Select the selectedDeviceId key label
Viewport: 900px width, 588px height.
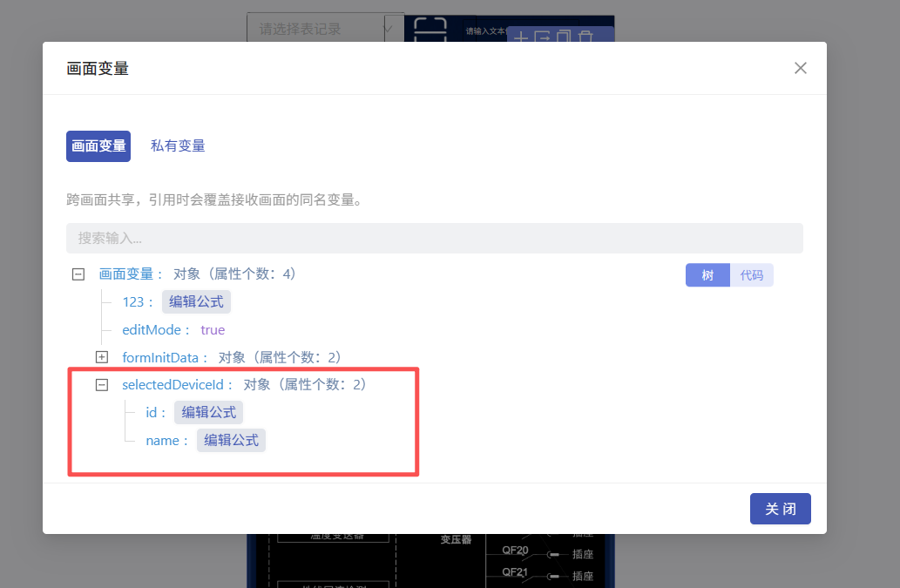[x=175, y=385]
